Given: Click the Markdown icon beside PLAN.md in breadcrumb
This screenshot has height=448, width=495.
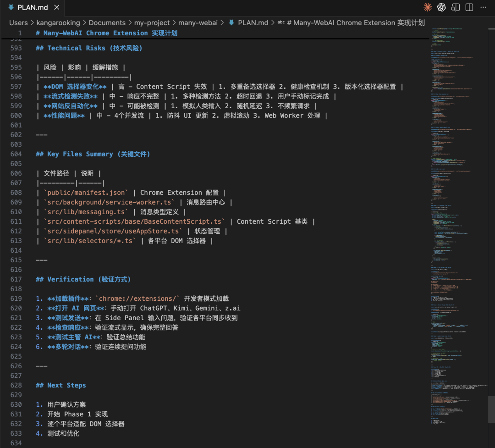Looking at the screenshot, I should click(231, 23).
